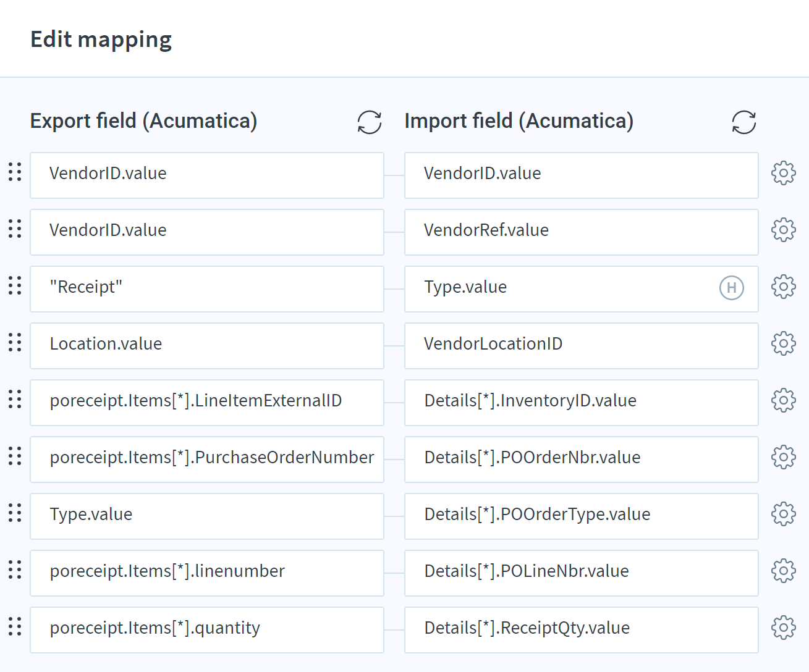Edit export field poreceipt.Items[*].LineItemExternalID
Image resolution: width=809 pixels, height=672 pixels.
pyautogui.click(x=207, y=403)
